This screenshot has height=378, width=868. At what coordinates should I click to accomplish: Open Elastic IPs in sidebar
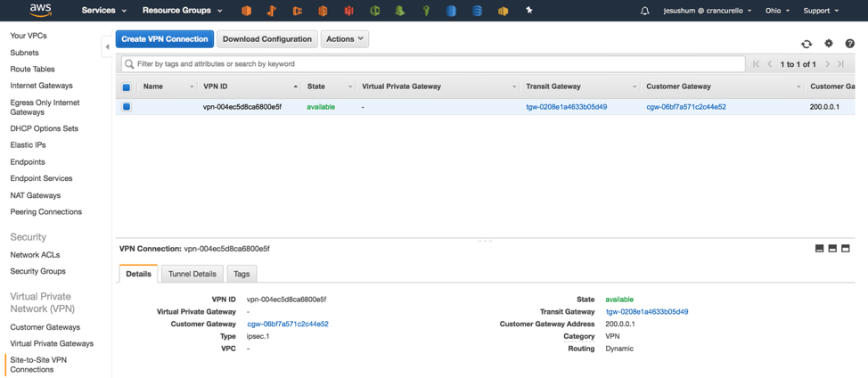(28, 145)
